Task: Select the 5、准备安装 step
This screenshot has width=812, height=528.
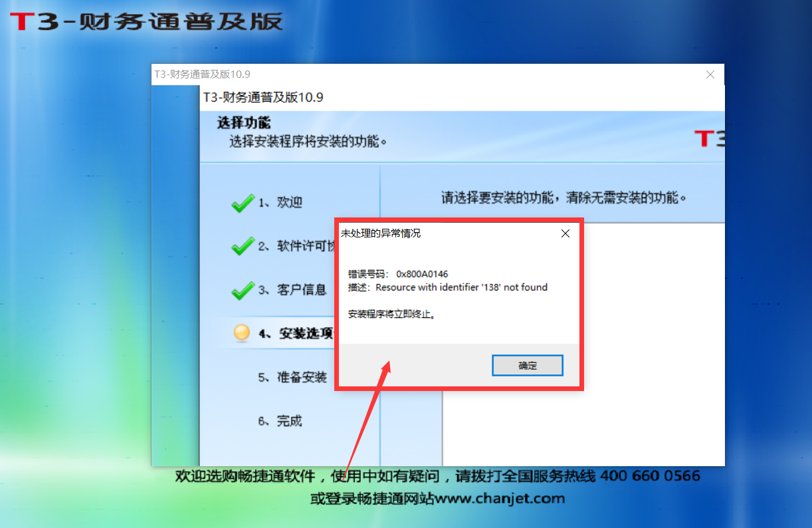Action: (292, 378)
